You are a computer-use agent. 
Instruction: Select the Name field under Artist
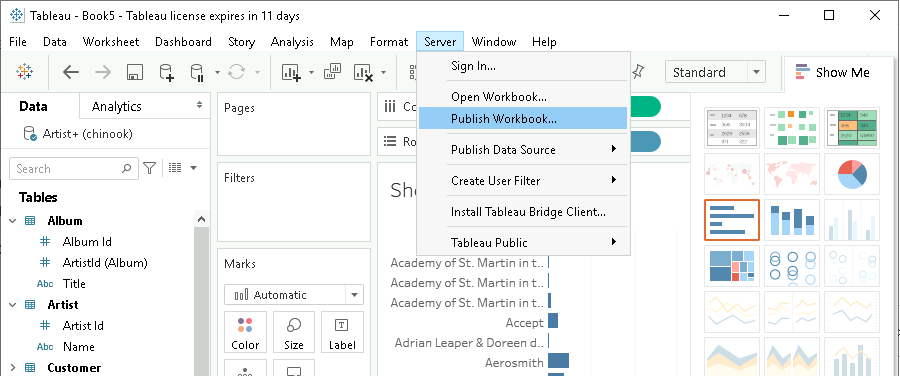(x=78, y=347)
